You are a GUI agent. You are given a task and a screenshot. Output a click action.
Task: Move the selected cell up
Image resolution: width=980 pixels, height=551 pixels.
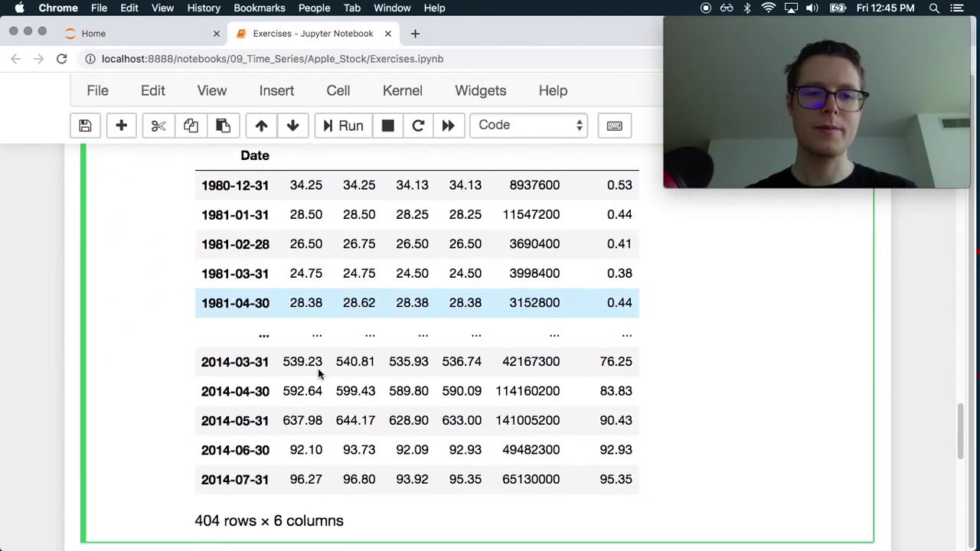tap(261, 126)
